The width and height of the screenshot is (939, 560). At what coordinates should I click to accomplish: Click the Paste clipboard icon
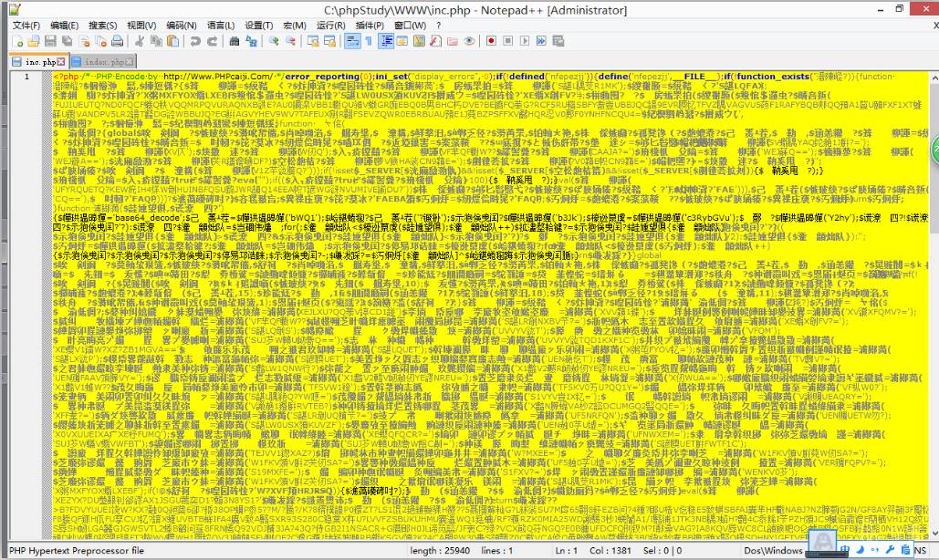[173, 41]
